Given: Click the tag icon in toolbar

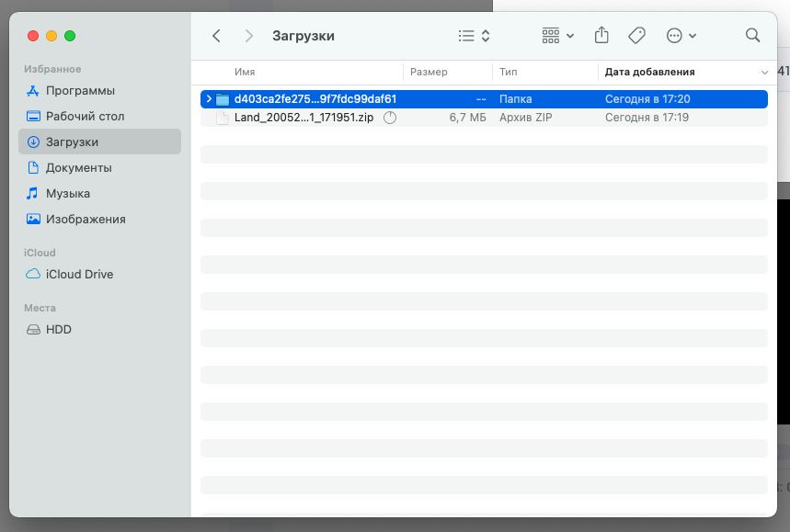Looking at the screenshot, I should coord(636,36).
